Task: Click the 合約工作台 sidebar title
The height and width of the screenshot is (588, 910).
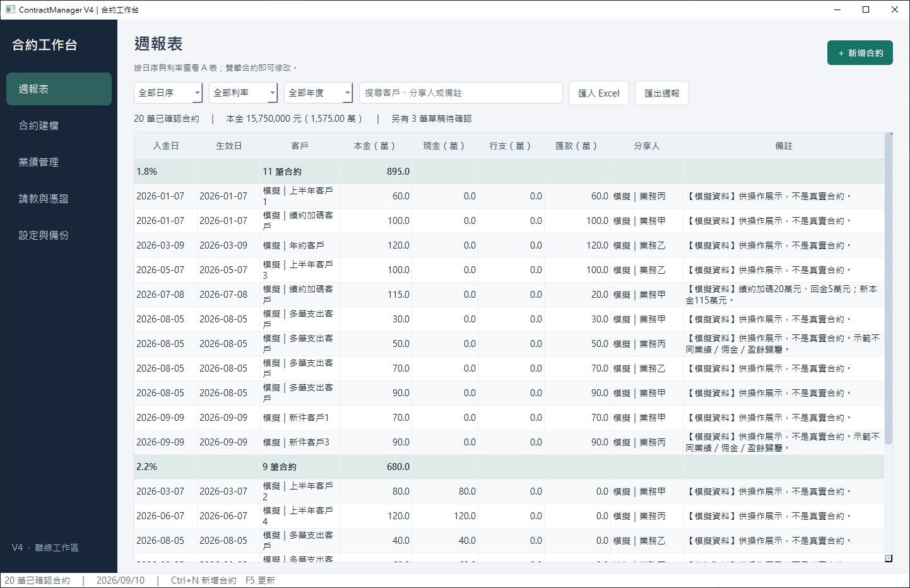Action: (x=45, y=45)
